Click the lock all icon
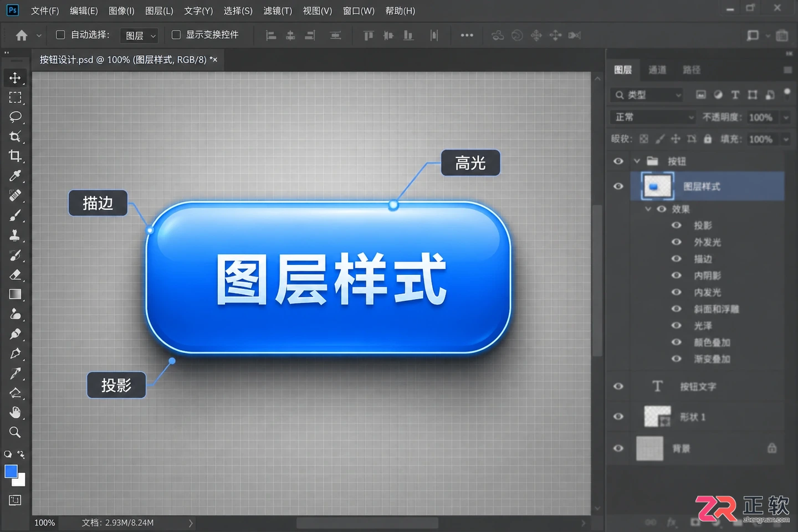This screenshot has width=798, height=532. (x=708, y=139)
